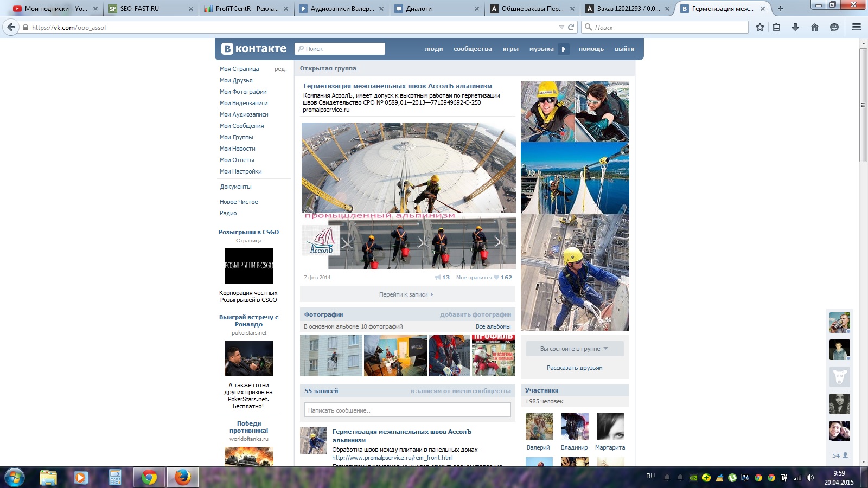Click the 'Написать сообщение..' input box
868x488 pixels.
(407, 410)
